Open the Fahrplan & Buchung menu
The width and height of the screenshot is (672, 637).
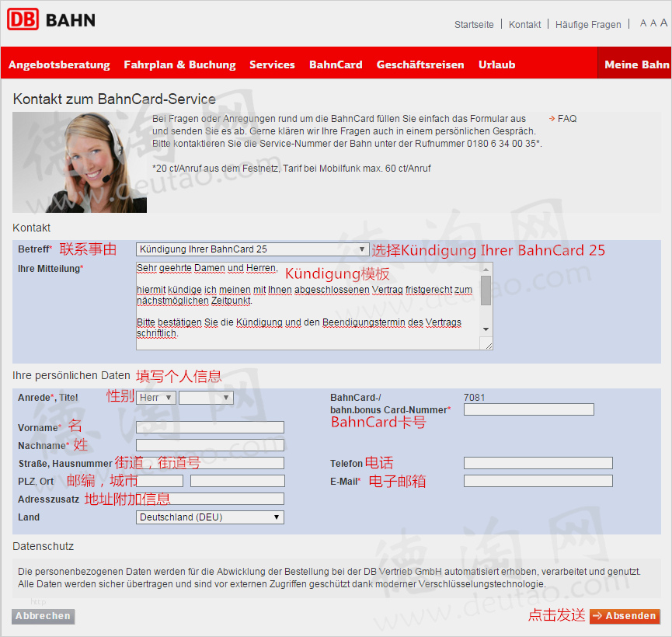pyautogui.click(x=179, y=64)
